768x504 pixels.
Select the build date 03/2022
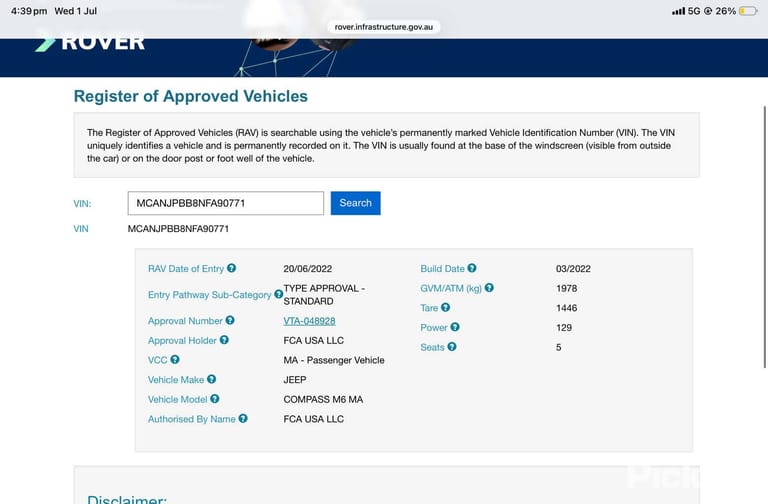pyautogui.click(x=573, y=268)
